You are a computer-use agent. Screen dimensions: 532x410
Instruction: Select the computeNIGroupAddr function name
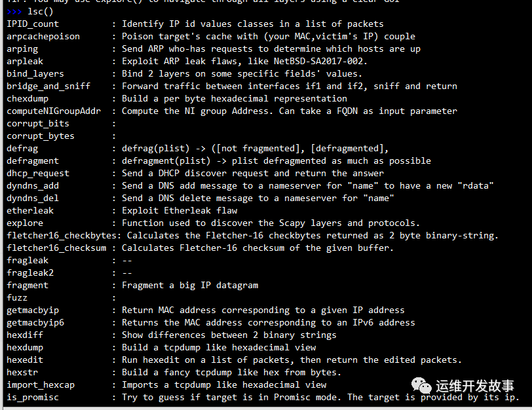(x=54, y=111)
